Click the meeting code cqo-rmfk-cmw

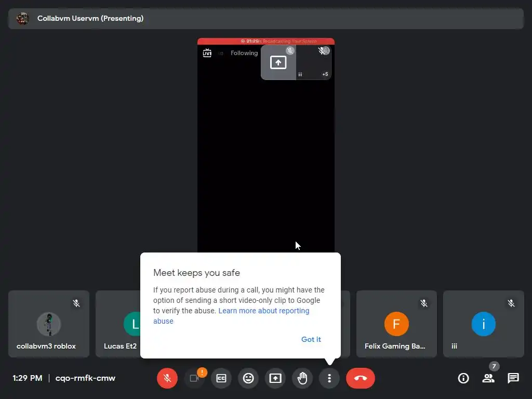pyautogui.click(x=85, y=378)
